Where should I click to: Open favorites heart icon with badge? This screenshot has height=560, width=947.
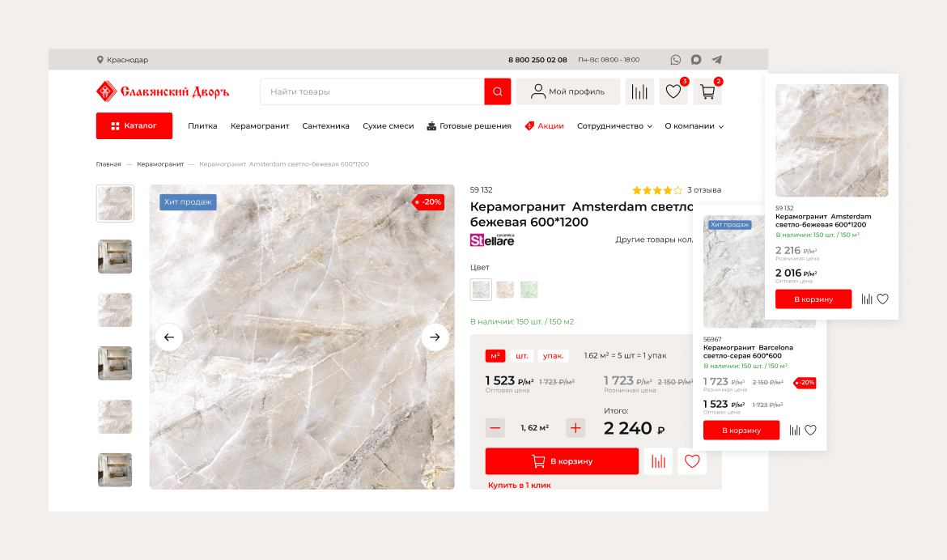pos(673,91)
